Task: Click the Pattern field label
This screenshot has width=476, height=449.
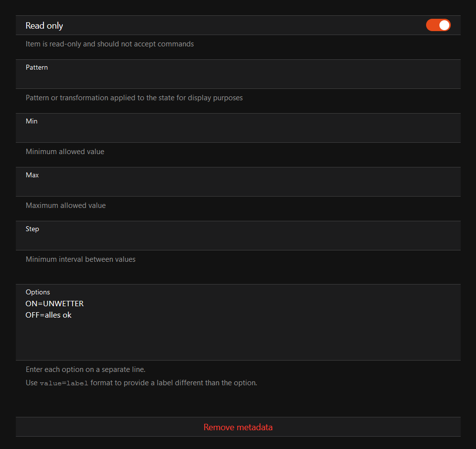Action: click(x=37, y=67)
